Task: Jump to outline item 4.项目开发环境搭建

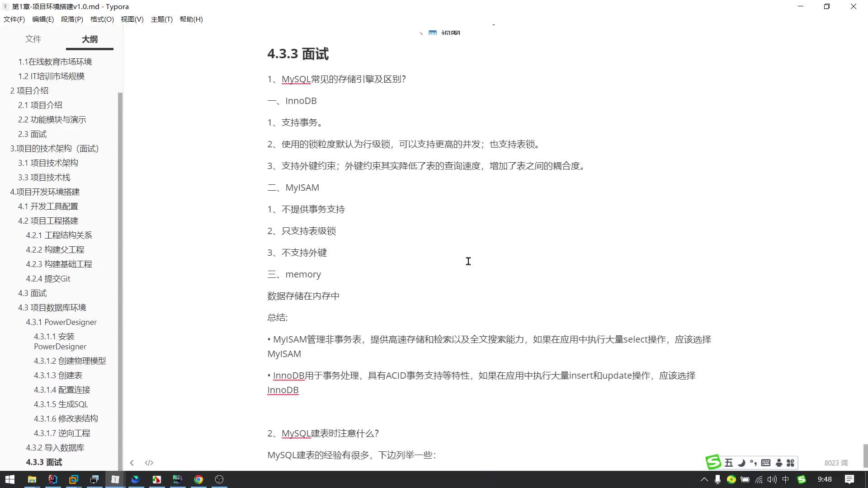Action: click(x=45, y=192)
